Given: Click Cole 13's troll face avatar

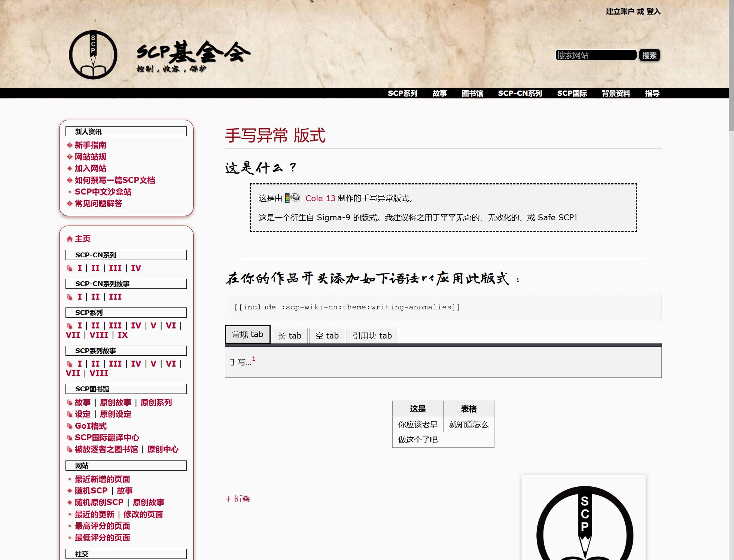Looking at the screenshot, I should coord(296,198).
